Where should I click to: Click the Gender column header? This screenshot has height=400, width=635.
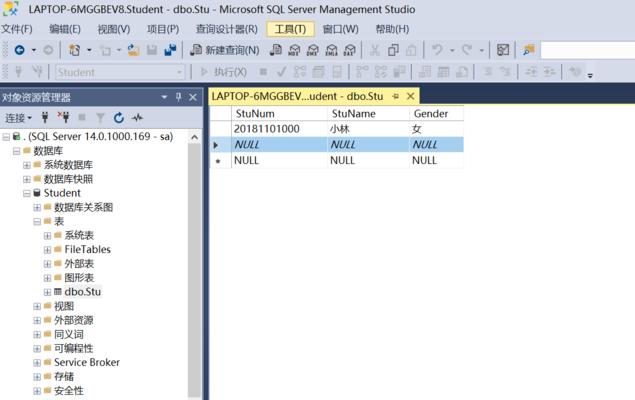(436, 113)
